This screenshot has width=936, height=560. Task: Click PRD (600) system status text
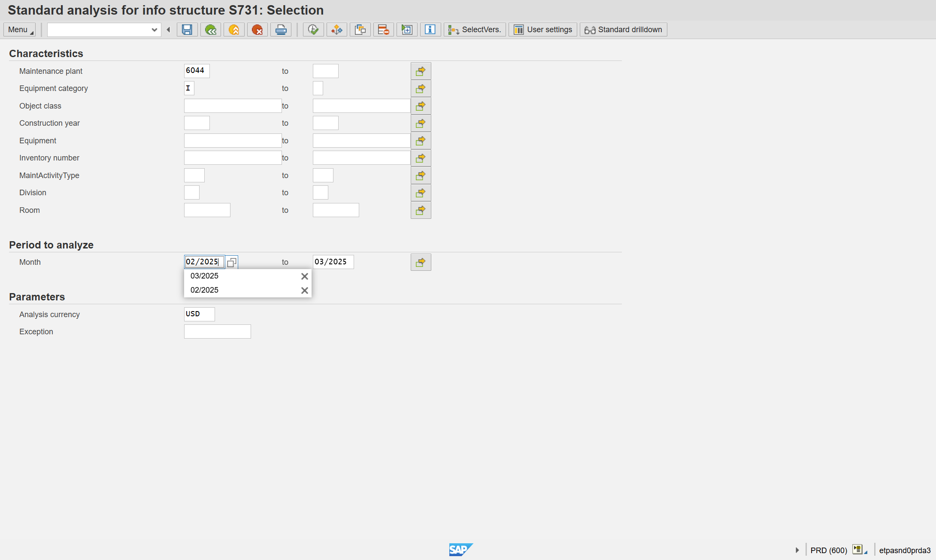pyautogui.click(x=829, y=551)
